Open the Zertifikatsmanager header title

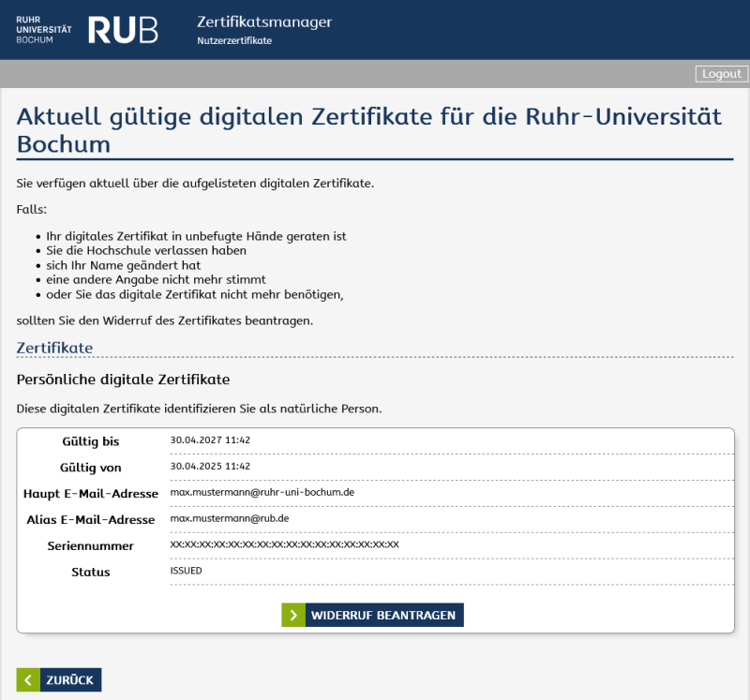point(264,22)
